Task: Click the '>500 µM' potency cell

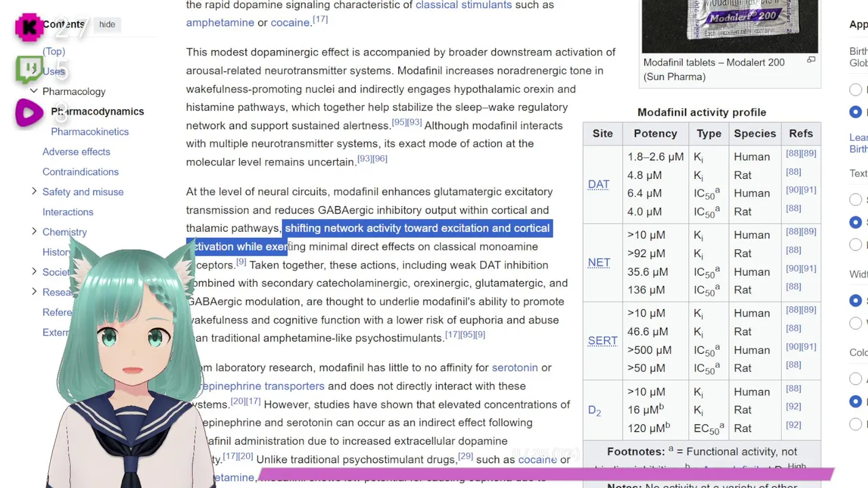Action: (649, 350)
